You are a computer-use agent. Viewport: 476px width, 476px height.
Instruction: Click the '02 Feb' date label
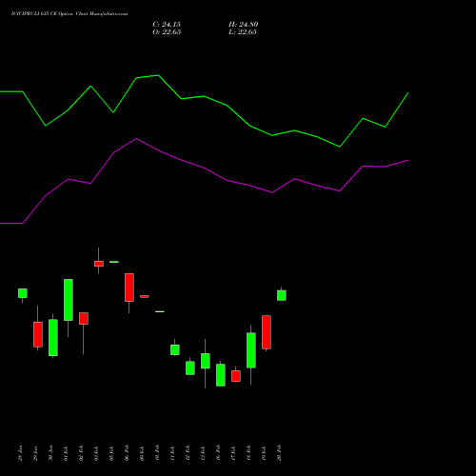tap(82, 453)
